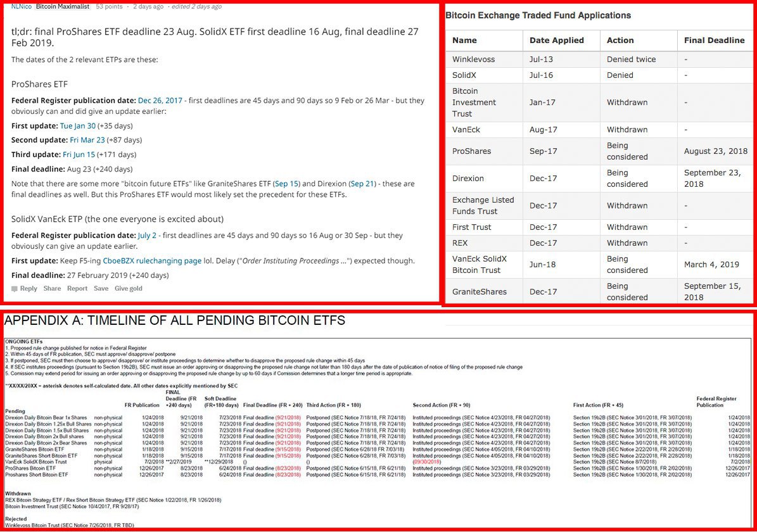Select the 'ProShares ETF' section heading

[x=39, y=84]
